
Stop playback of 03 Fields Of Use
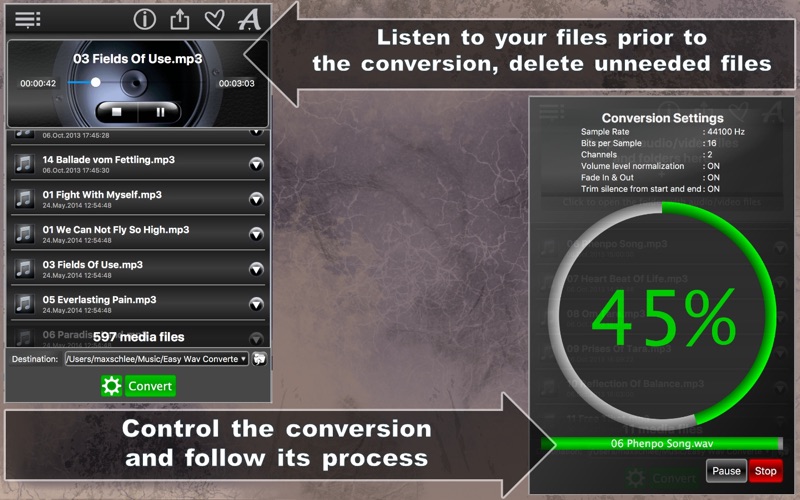117,112
